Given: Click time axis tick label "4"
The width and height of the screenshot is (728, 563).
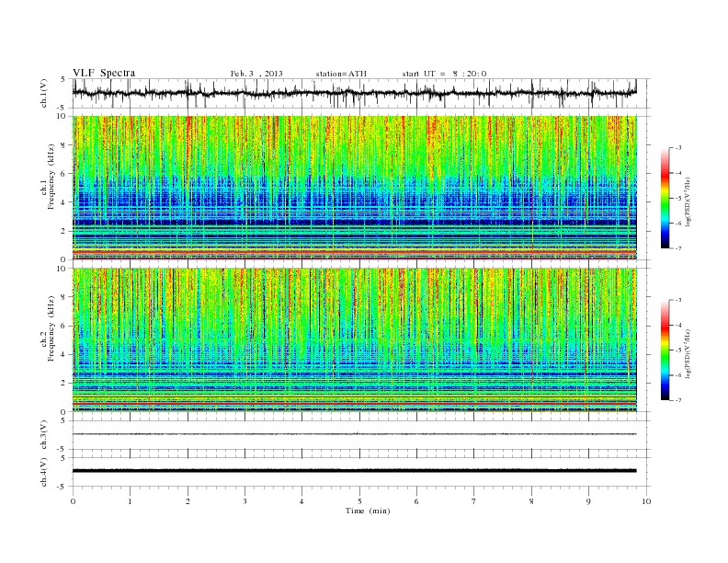Looking at the screenshot, I should 301,501.
